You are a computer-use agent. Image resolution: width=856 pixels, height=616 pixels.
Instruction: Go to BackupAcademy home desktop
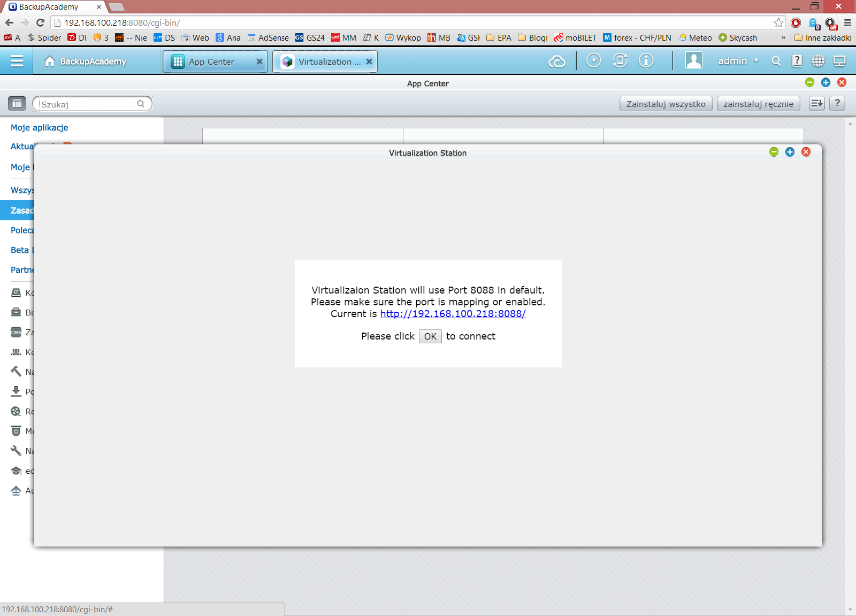click(86, 61)
